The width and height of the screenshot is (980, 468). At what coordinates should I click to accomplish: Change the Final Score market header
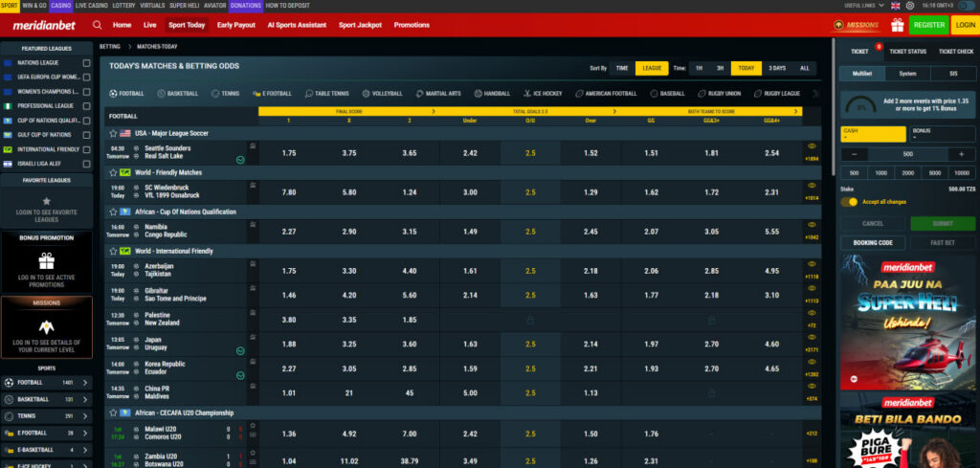pyautogui.click(x=348, y=111)
